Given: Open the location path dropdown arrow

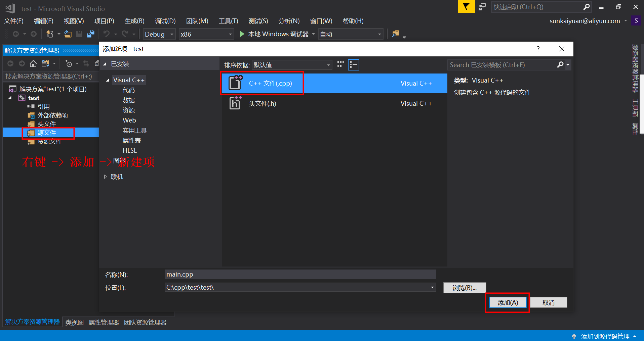Looking at the screenshot, I should pyautogui.click(x=432, y=287).
